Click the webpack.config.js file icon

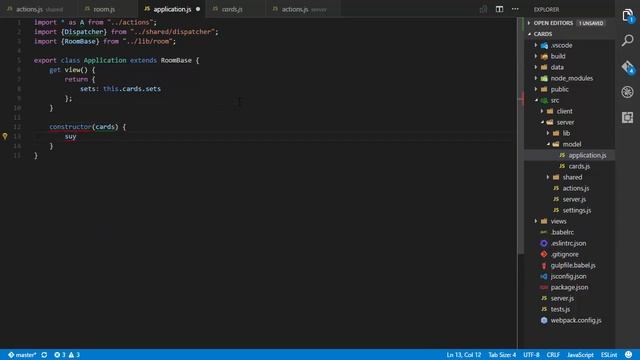(544, 320)
